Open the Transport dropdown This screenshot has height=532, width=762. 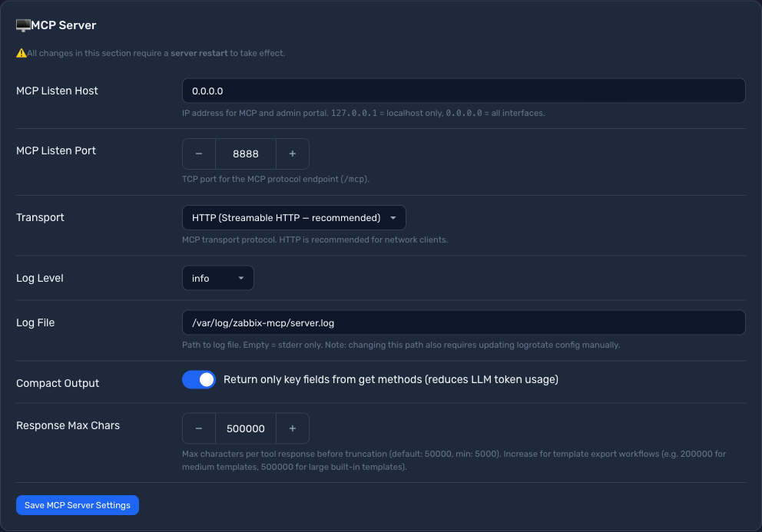[294, 218]
